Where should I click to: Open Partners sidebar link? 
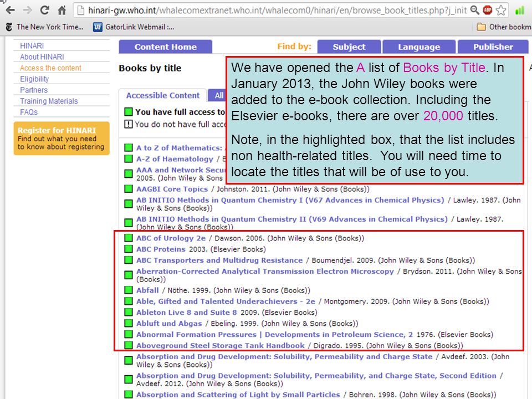(34, 90)
